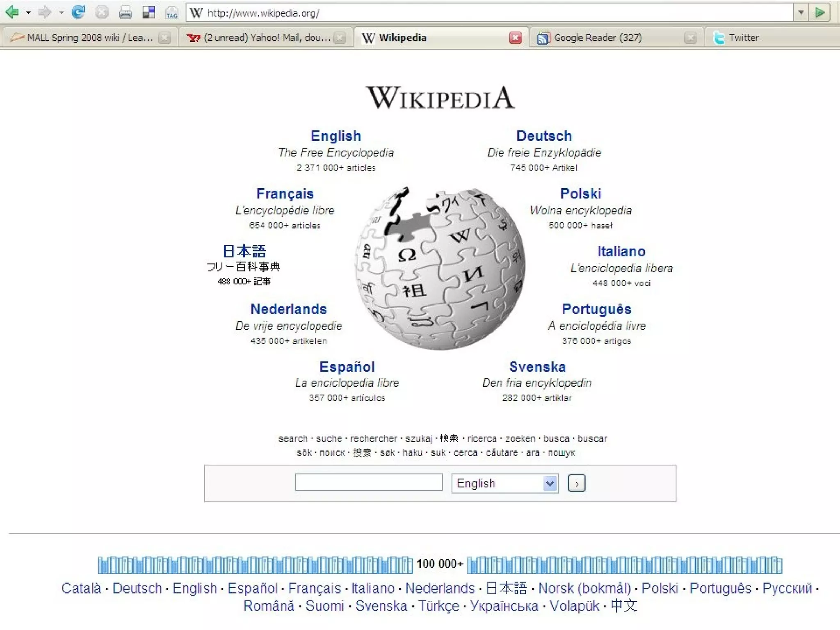840x630 pixels.
Task: Open the Español encyclopedia link
Action: point(347,367)
